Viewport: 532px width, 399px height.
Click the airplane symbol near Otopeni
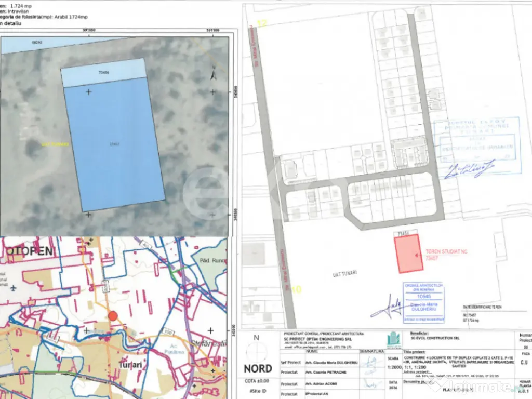coord(12,287)
